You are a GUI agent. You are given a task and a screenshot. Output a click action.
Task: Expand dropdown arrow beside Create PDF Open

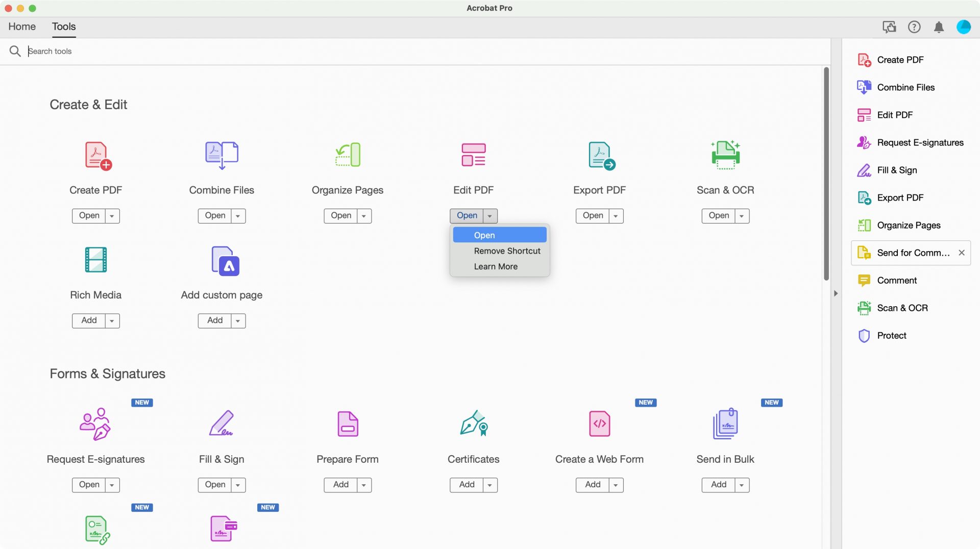coord(112,216)
